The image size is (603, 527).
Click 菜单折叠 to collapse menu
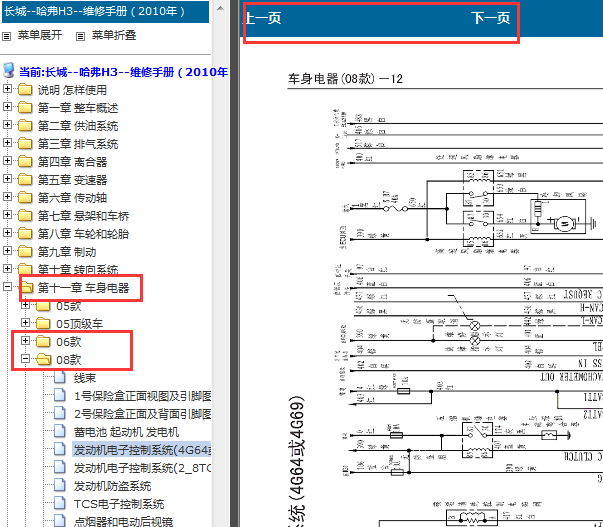pyautogui.click(x=114, y=35)
